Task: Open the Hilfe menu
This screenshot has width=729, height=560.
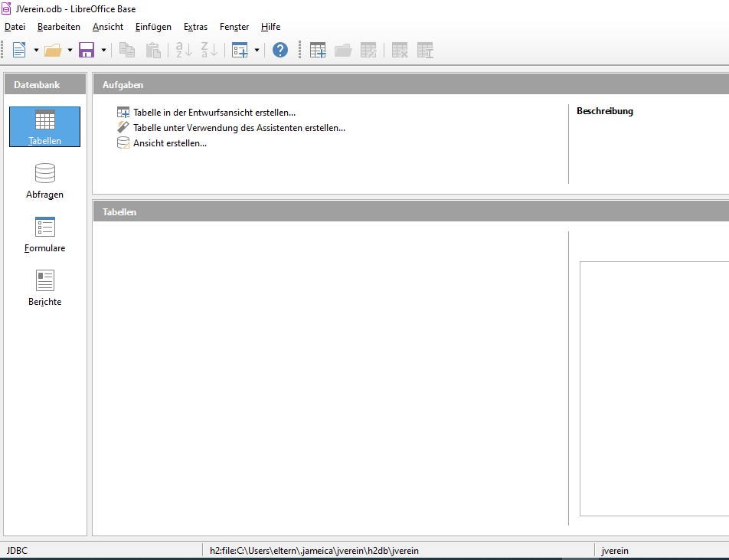Action: (x=270, y=27)
